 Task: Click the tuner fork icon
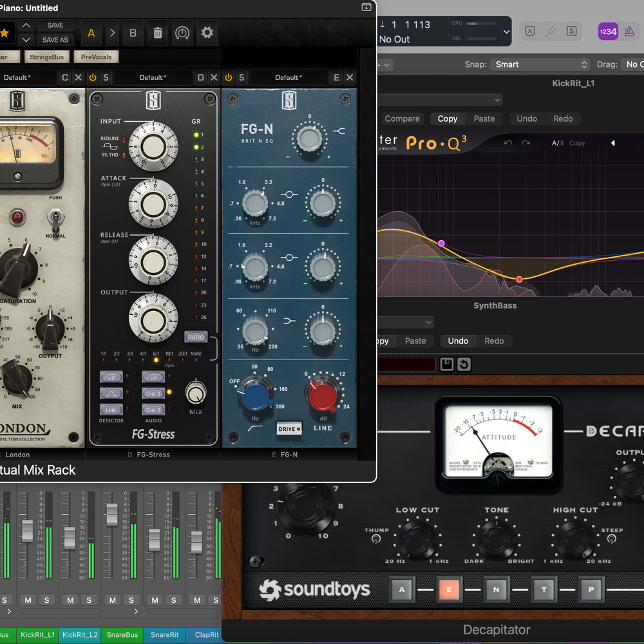[x=551, y=31]
